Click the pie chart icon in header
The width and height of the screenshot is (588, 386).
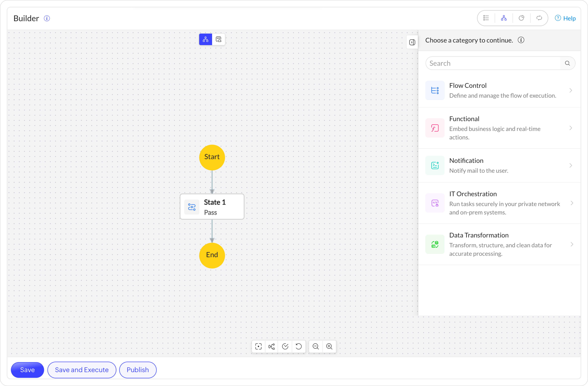pyautogui.click(x=522, y=18)
